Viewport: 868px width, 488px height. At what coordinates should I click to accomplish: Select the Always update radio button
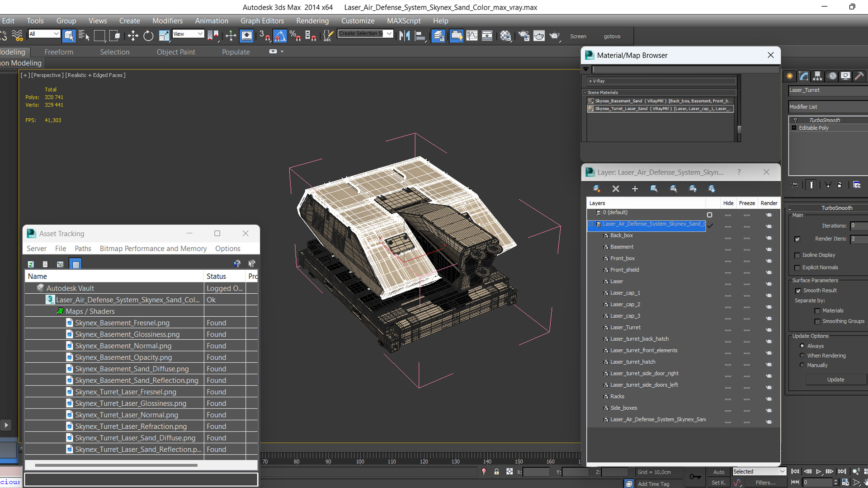pos(802,346)
